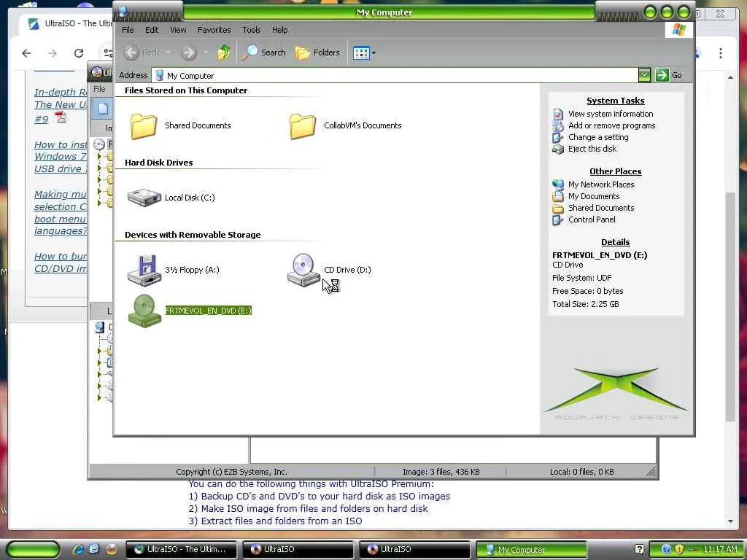Go up one folder level icon
Viewport: 747px width, 560px height.
point(223,52)
